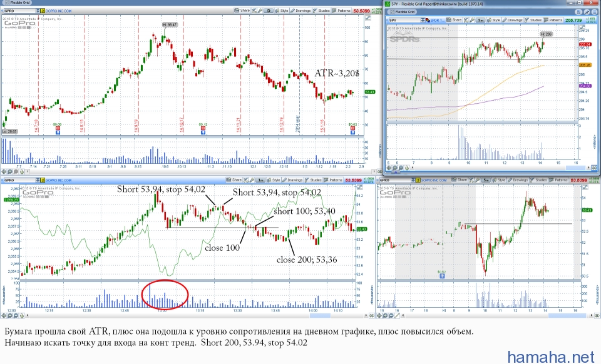The height and width of the screenshot is (364, 601).
Task: Open the 5m timeframe selector in SPY chart
Action: tap(481, 20)
